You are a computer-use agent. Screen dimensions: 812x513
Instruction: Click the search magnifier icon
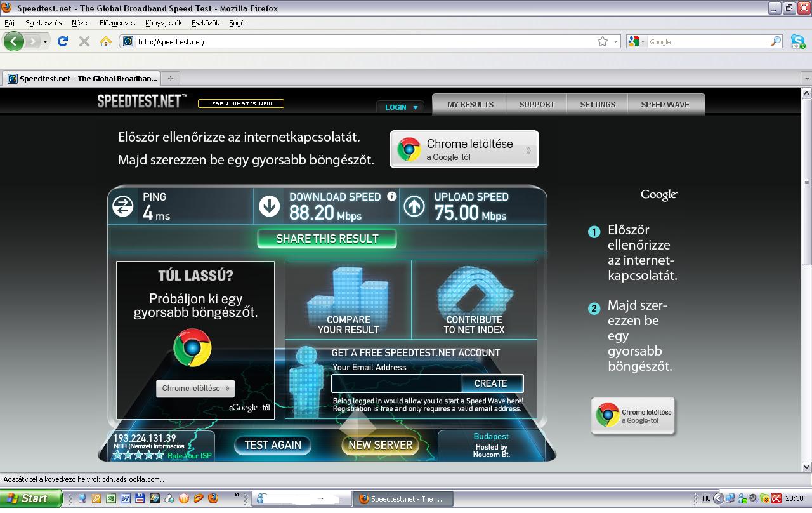click(x=776, y=41)
